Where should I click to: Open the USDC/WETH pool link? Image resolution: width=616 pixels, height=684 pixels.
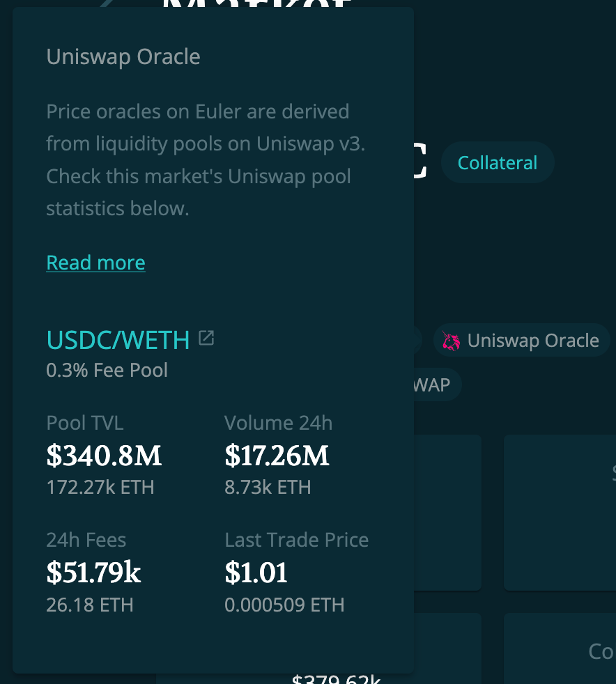tap(118, 340)
